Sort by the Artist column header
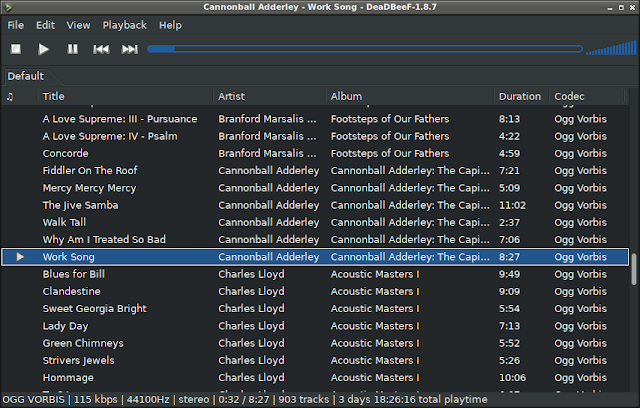 [231, 97]
